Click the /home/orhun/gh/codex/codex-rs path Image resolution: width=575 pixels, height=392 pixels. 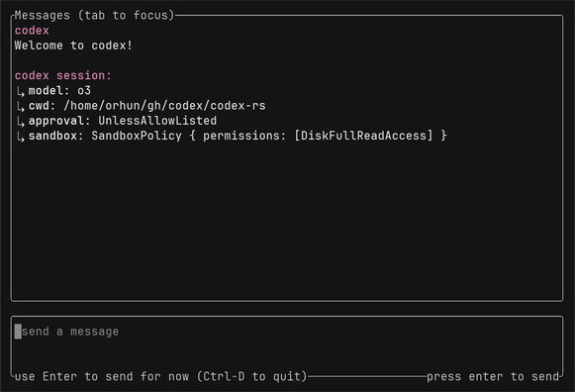[164, 106]
